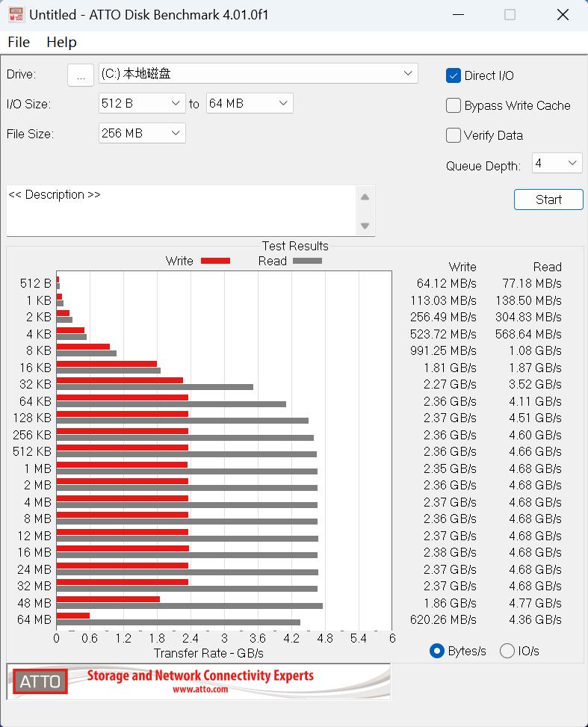Screen dimensions: 588x727
Task: Enable Bypass Write Cache option
Action: [454, 105]
